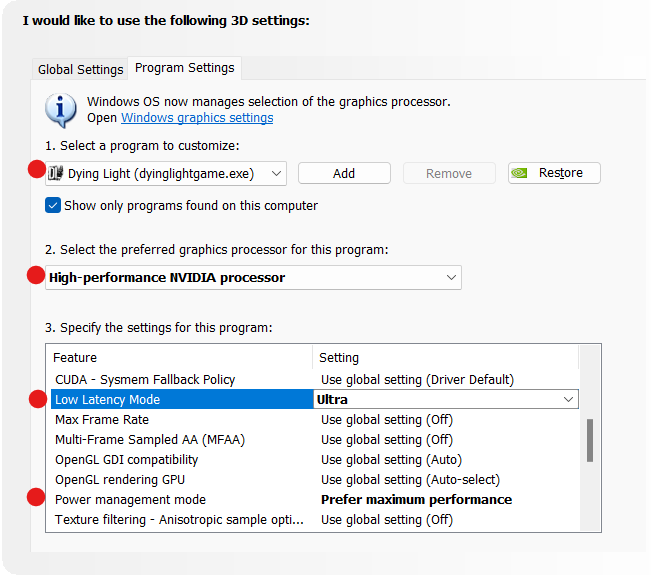The height and width of the screenshot is (577, 651).
Task: Open Windows graphics settings link
Action: click(x=197, y=118)
